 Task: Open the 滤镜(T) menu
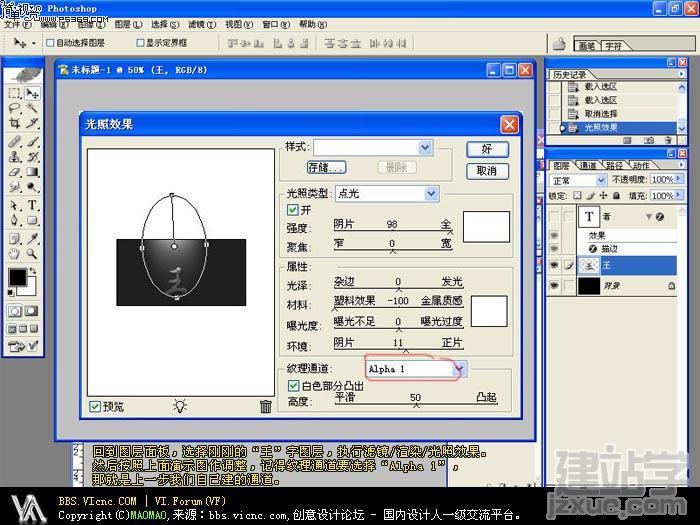tap(202, 25)
